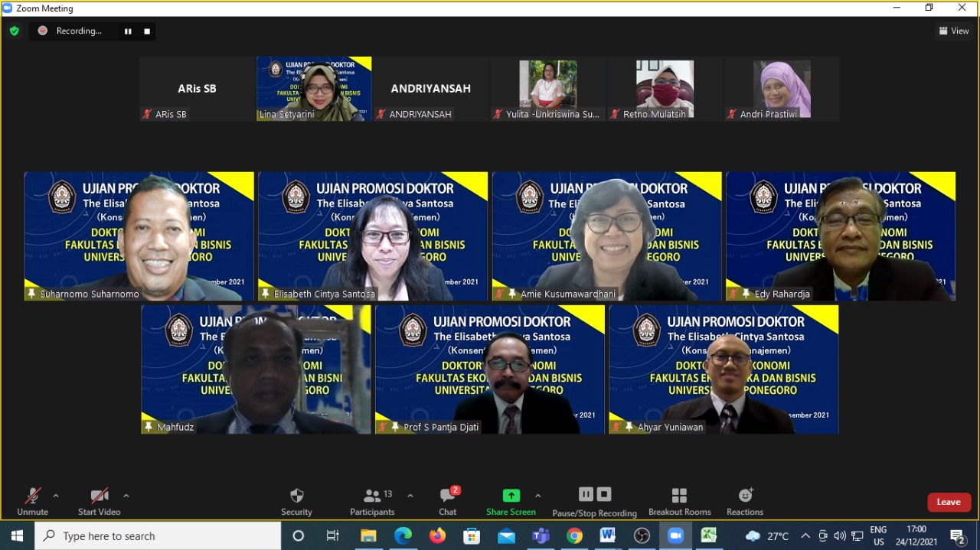Start Video with camera toggle
Viewport: 980px width, 550px height.
(x=99, y=502)
